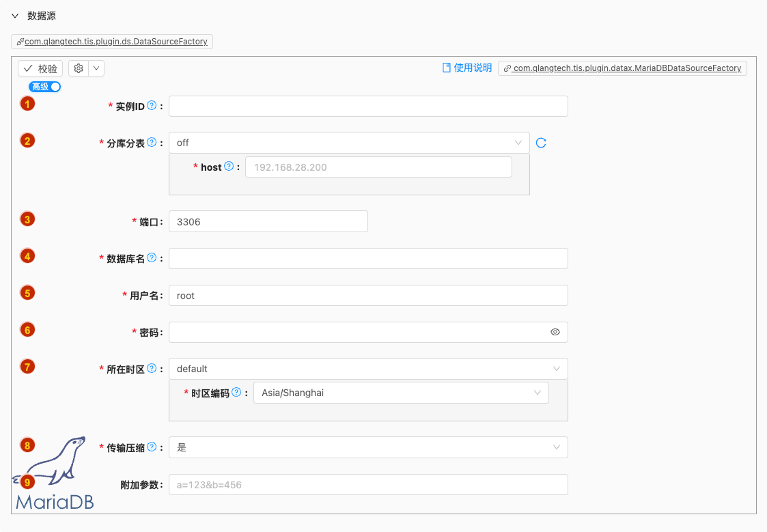Open the 时区编码 Asia/Shanghai dropdown
This screenshot has width=767, height=532.
pyautogui.click(x=400, y=393)
